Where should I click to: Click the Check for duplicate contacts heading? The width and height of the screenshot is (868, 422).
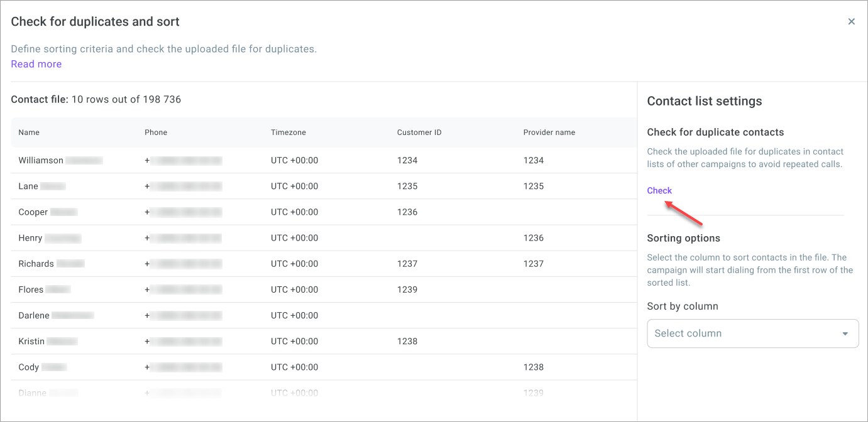click(x=716, y=133)
